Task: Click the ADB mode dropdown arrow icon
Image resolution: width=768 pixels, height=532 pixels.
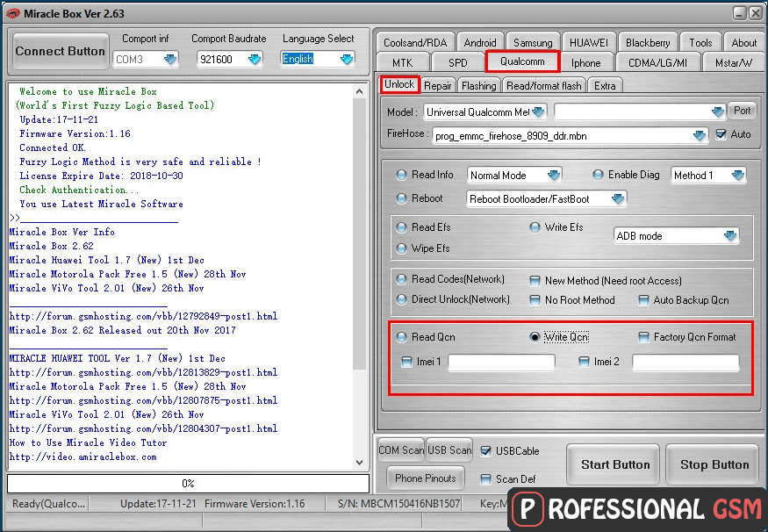Action: click(730, 236)
